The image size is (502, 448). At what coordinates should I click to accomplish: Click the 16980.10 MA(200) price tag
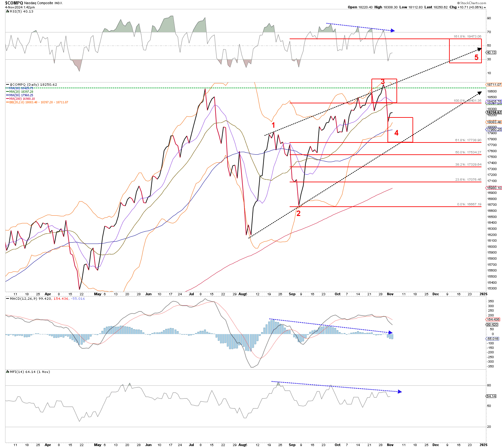pyautogui.click(x=494, y=188)
